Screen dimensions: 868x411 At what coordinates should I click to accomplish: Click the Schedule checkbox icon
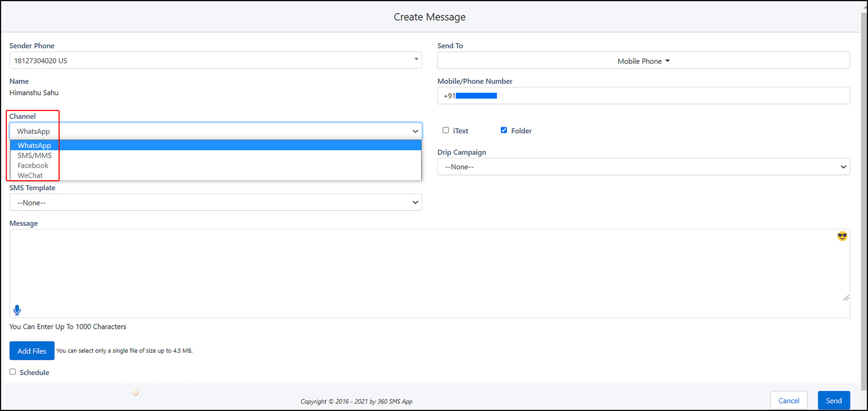pos(13,372)
